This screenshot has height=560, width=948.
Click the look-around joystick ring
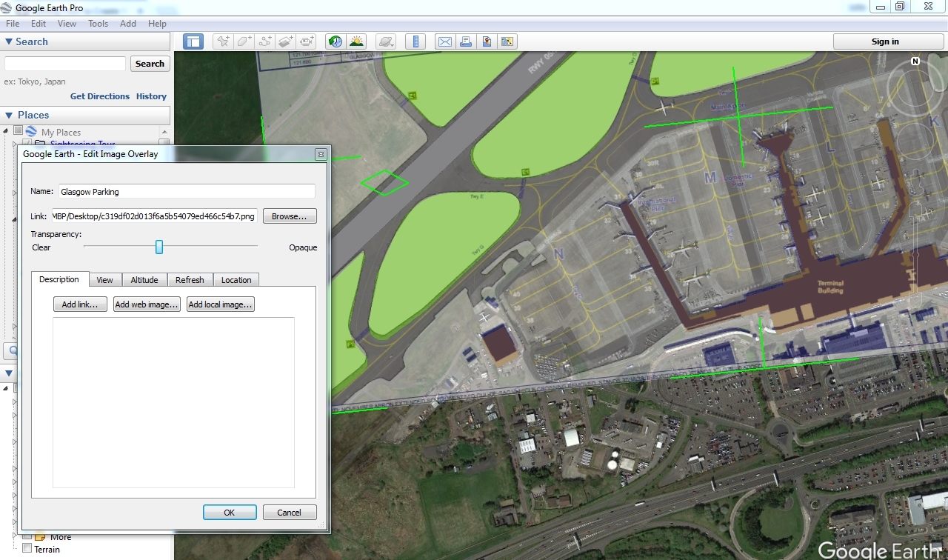tap(915, 87)
